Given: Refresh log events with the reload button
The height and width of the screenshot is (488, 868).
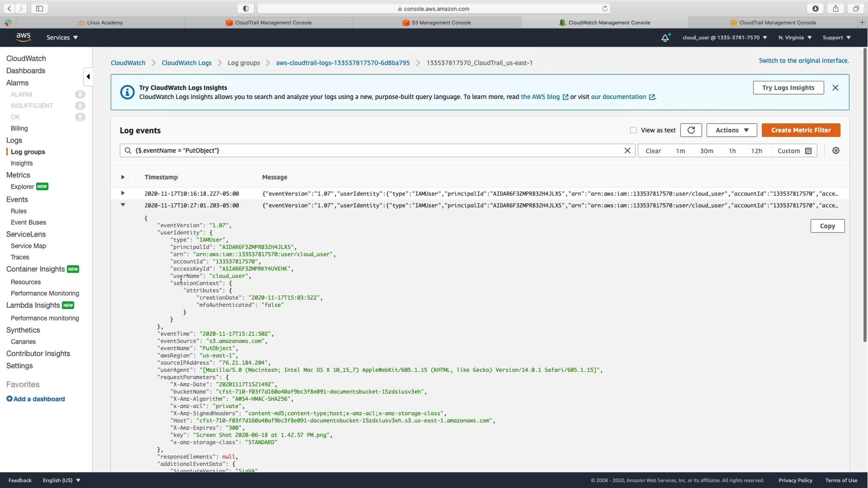Looking at the screenshot, I should tap(691, 130).
